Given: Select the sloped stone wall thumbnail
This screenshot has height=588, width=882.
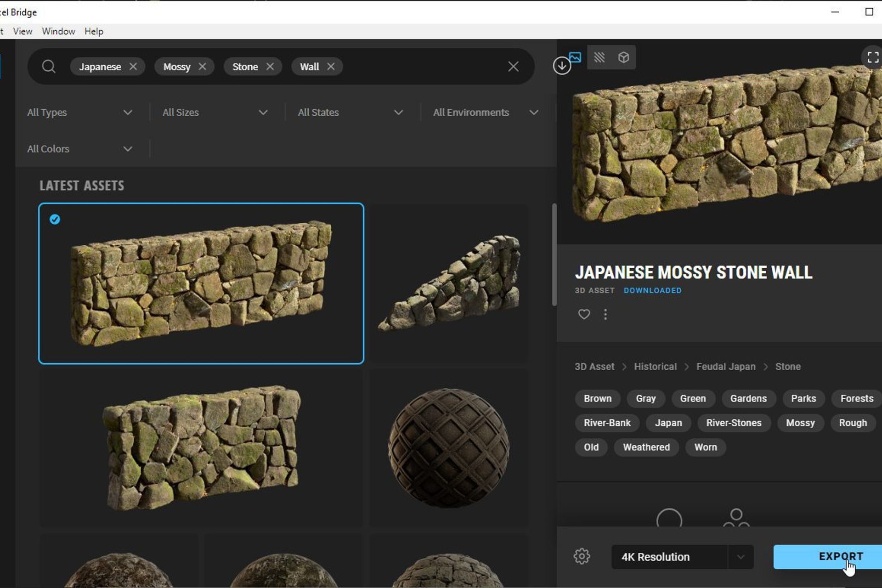Looking at the screenshot, I should pyautogui.click(x=449, y=283).
